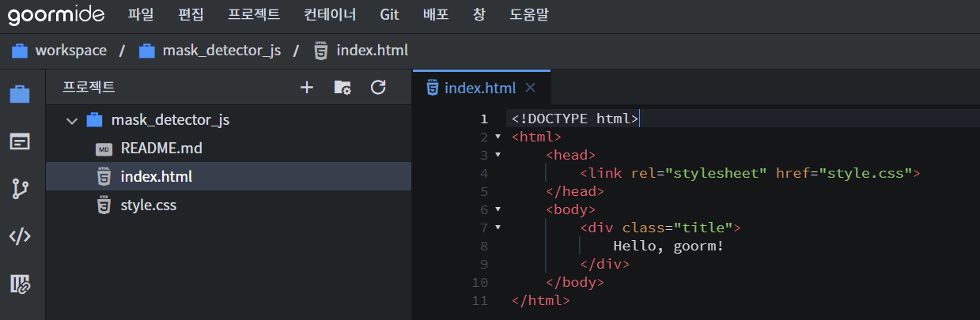Open the Git menu
Screen dimensions: 980x320
389,14
